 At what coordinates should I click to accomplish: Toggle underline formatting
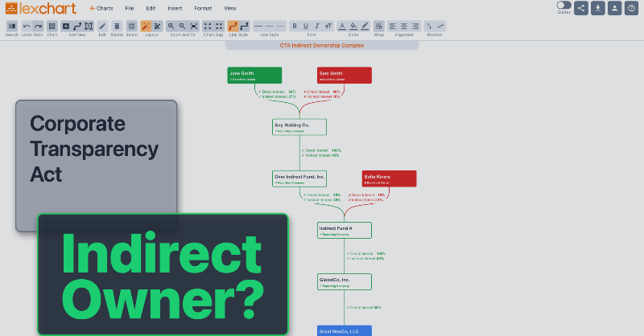pyautogui.click(x=306, y=27)
